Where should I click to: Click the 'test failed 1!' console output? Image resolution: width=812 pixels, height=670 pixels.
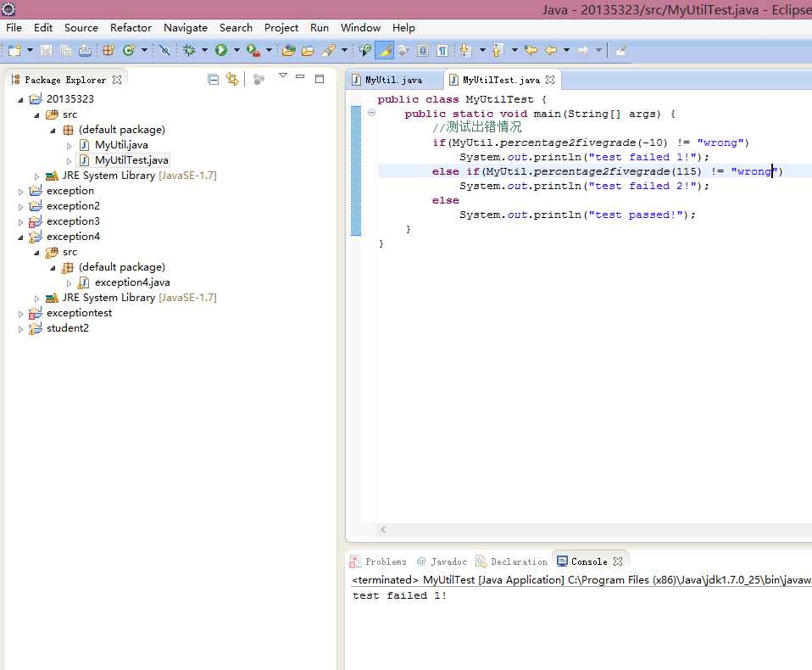coord(399,596)
